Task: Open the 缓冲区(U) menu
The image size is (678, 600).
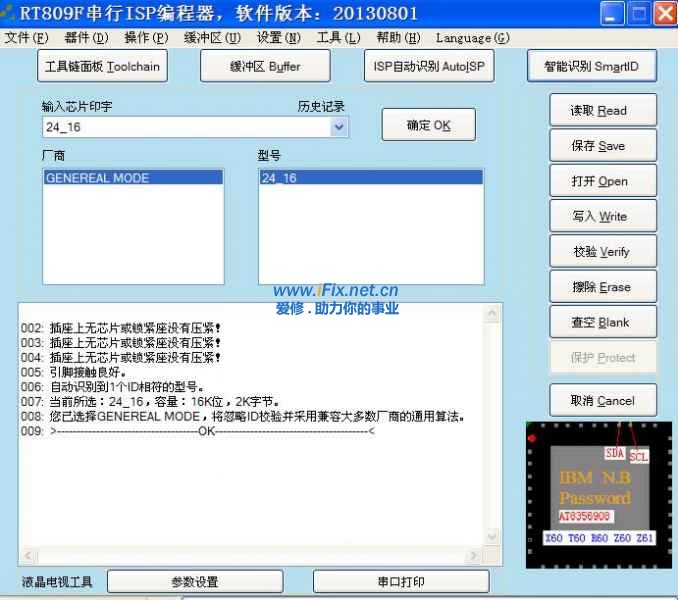Action: [x=212, y=38]
